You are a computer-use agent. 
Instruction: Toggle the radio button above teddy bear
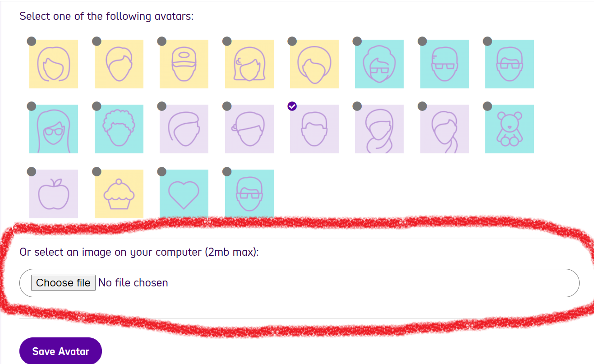tap(488, 106)
